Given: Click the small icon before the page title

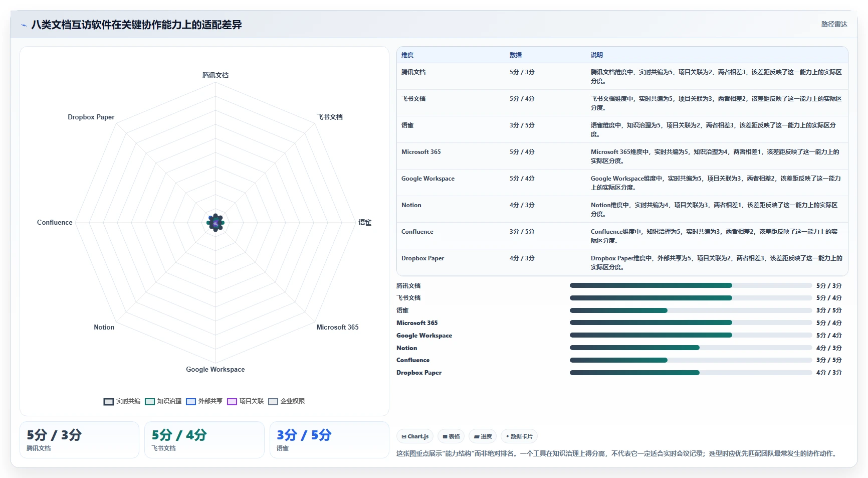Looking at the screenshot, I should click(24, 25).
